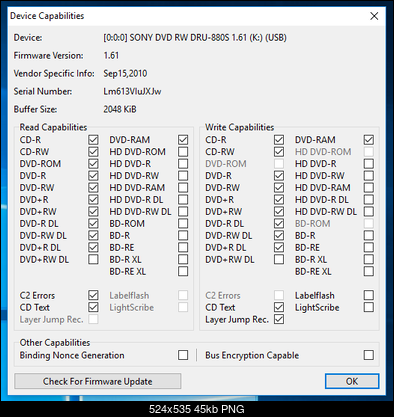The image size is (394, 417).
Task: Click the 1.61 firmware version value
Action: (x=111, y=55)
